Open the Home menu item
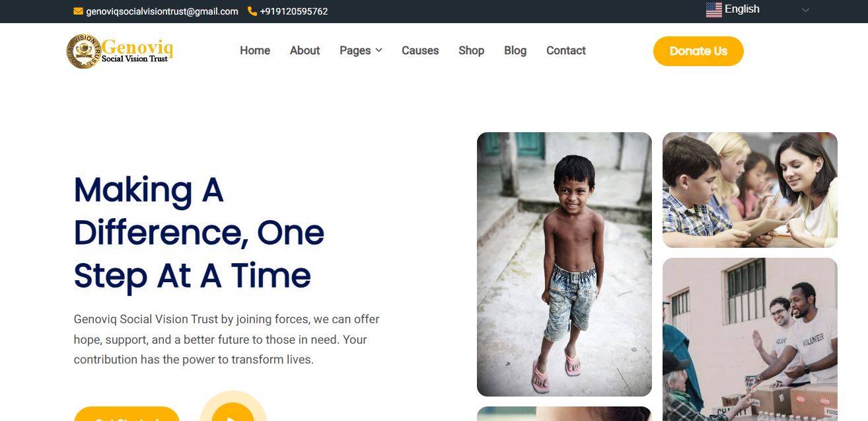 pyautogui.click(x=255, y=50)
